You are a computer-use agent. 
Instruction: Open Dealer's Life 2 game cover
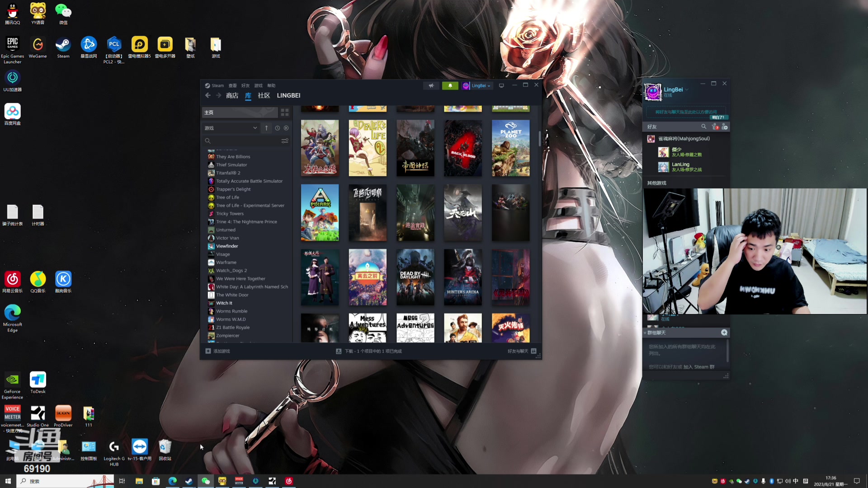368,148
